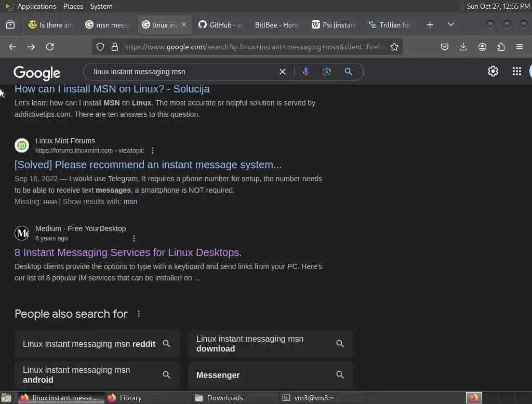Image resolution: width=532 pixels, height=404 pixels.
Task: Click Linux Mint Forums favicon
Action: 22,145
